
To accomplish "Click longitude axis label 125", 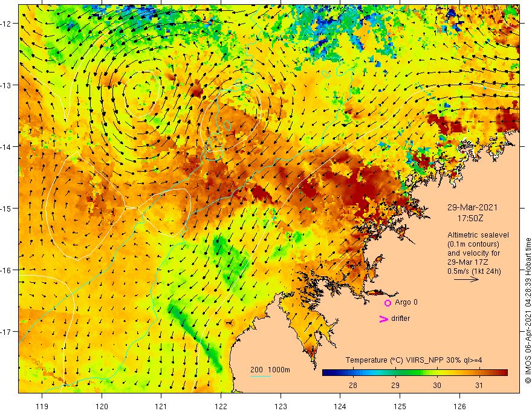I will click(x=400, y=406).
